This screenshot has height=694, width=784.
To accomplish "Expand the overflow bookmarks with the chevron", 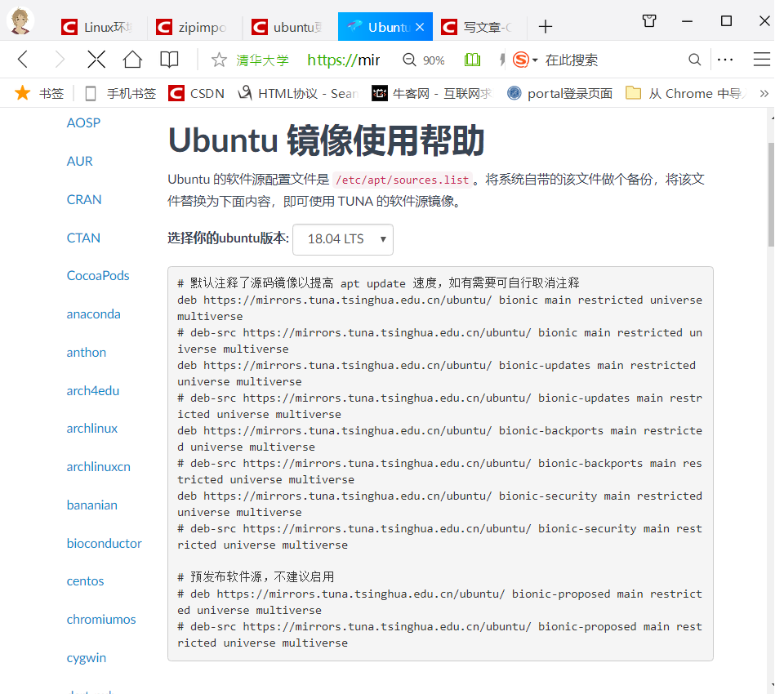I will coord(764,93).
